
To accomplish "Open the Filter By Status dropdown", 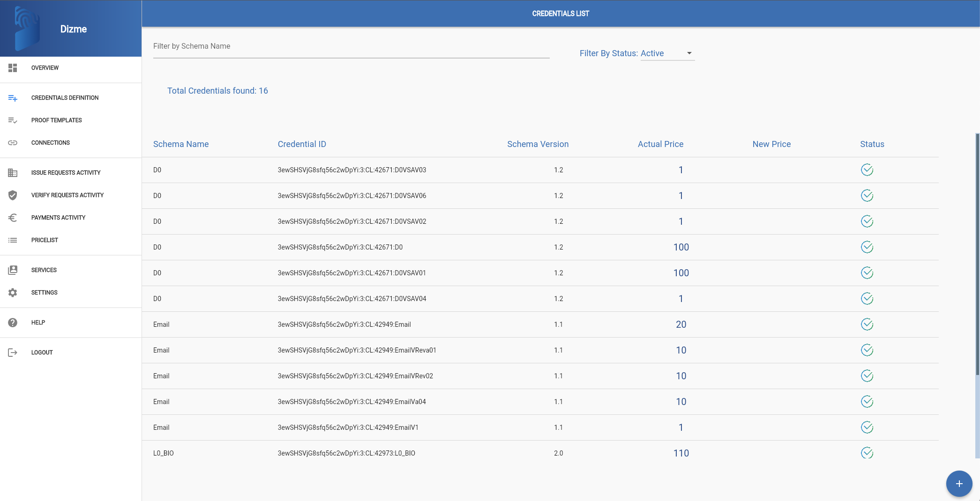I will pyautogui.click(x=667, y=53).
